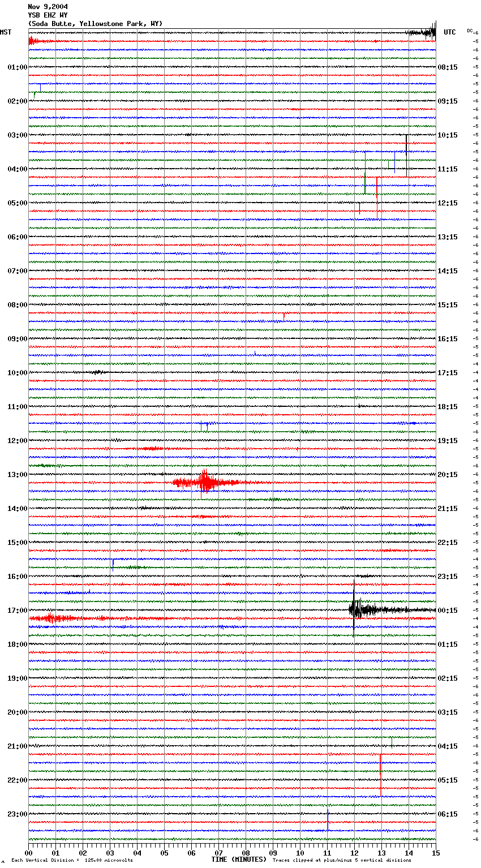Click the '02:15' UTC time label

click(x=448, y=678)
